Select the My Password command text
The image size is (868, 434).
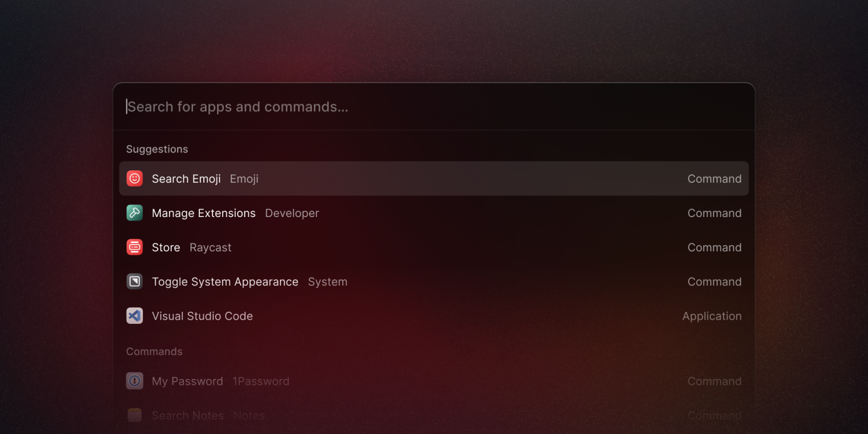point(187,381)
